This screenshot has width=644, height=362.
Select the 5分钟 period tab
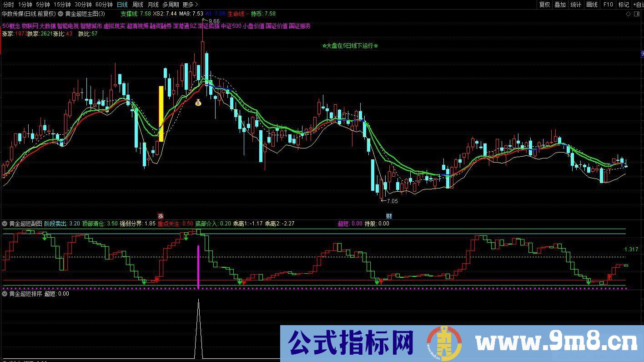point(43,5)
